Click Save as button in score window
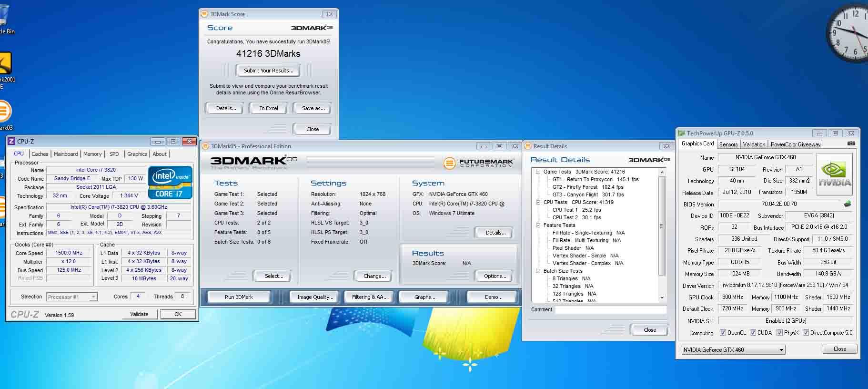 click(313, 108)
